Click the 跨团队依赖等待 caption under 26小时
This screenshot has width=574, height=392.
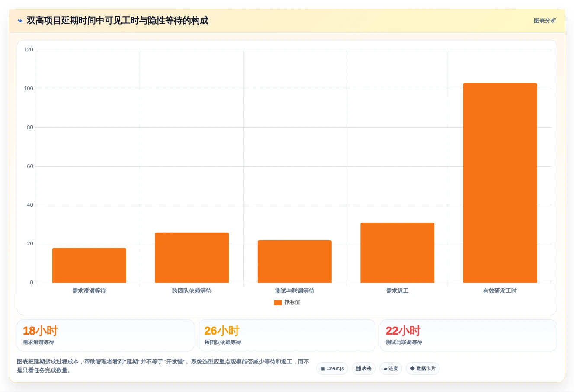pyautogui.click(x=223, y=342)
